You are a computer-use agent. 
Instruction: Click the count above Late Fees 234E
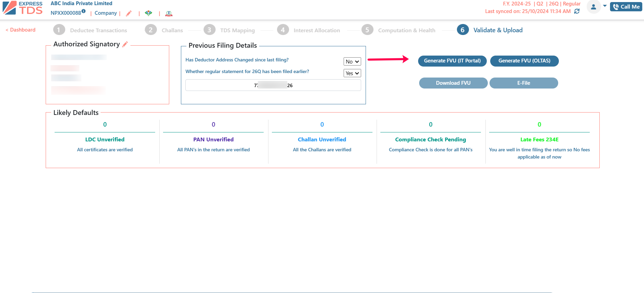[539, 125]
